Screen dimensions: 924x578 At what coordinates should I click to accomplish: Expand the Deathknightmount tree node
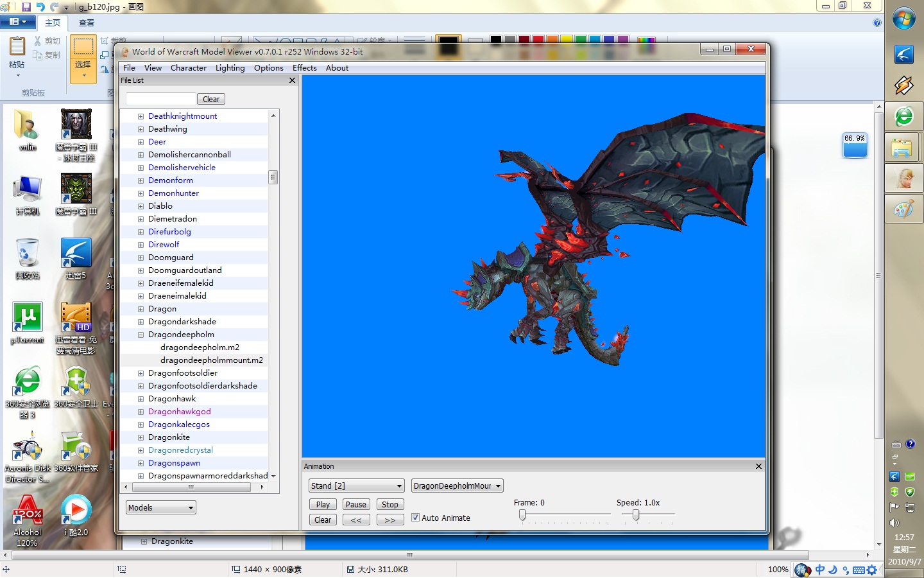141,116
